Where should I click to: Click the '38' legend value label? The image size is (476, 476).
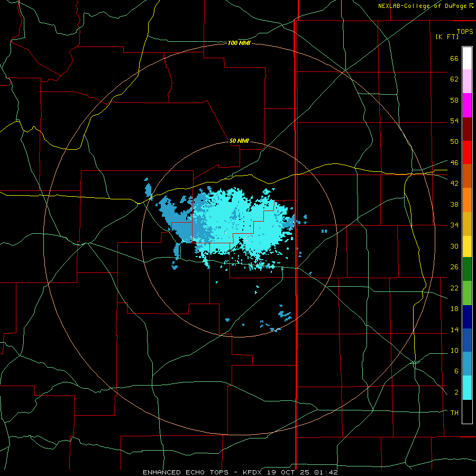coord(454,204)
